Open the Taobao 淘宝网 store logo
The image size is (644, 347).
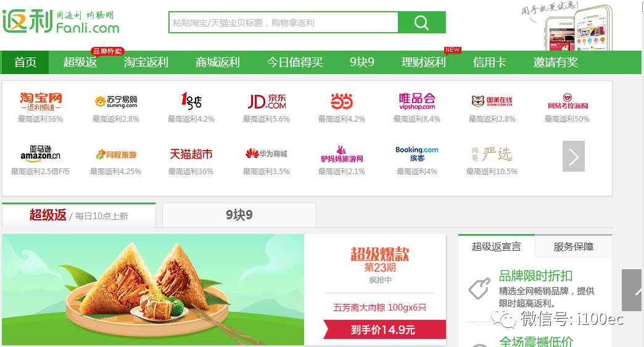(40, 101)
